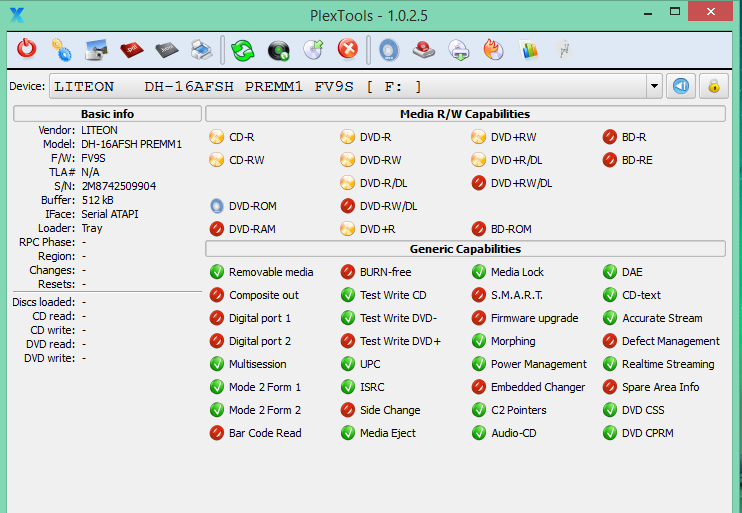Click the DVD+R/DL label text
Screen dimensions: 742x513
517,160
